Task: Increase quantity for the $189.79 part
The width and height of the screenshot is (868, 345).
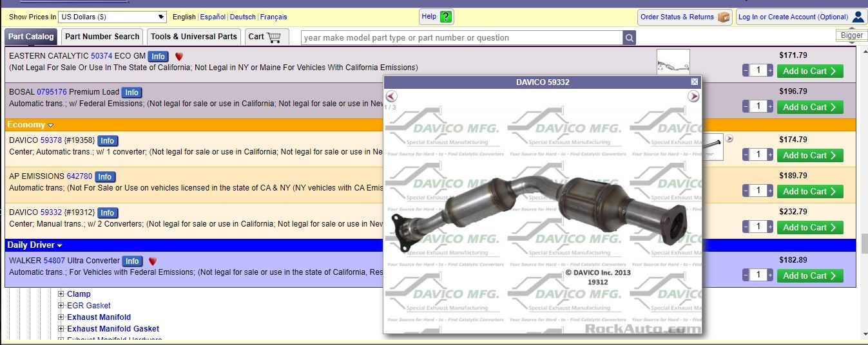Action: click(x=770, y=191)
